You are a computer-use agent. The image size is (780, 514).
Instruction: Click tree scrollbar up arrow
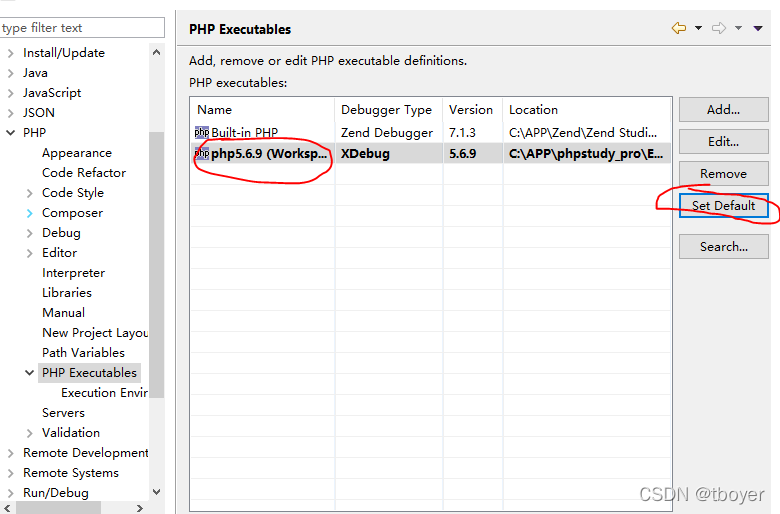[156, 52]
